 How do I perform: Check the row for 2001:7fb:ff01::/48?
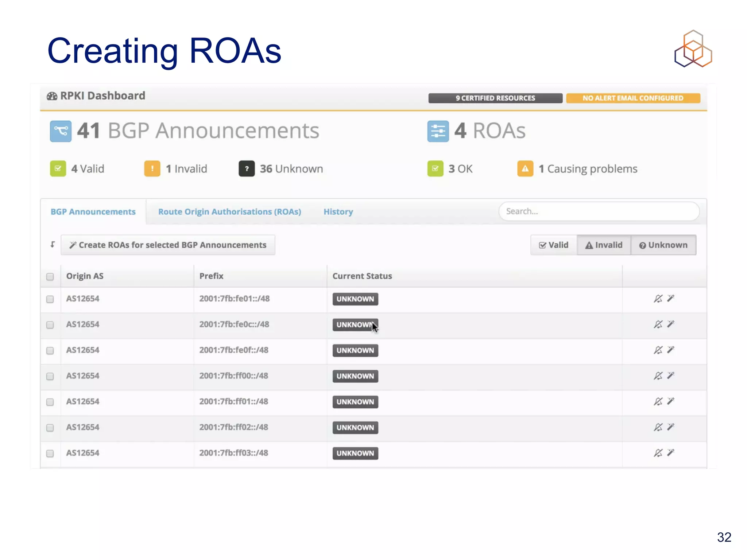pyautogui.click(x=50, y=402)
